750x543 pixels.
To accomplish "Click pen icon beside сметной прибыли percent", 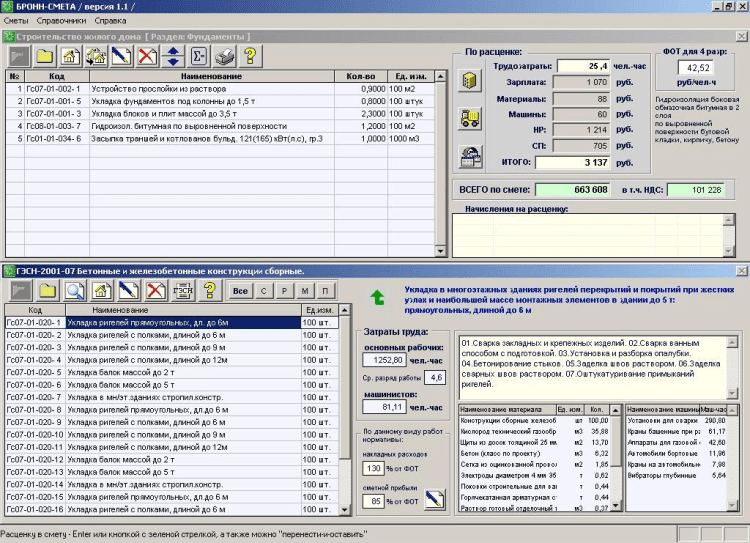I will (x=434, y=499).
